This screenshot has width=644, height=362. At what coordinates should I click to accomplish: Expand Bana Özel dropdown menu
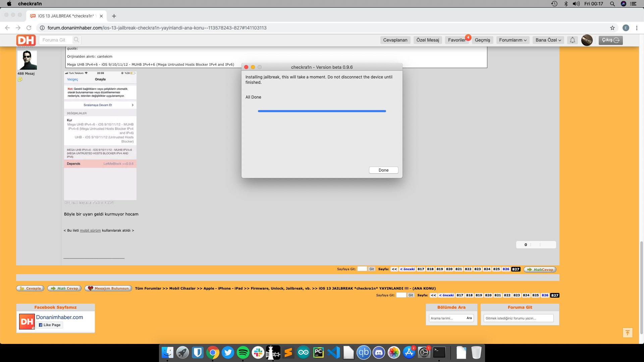[548, 40]
